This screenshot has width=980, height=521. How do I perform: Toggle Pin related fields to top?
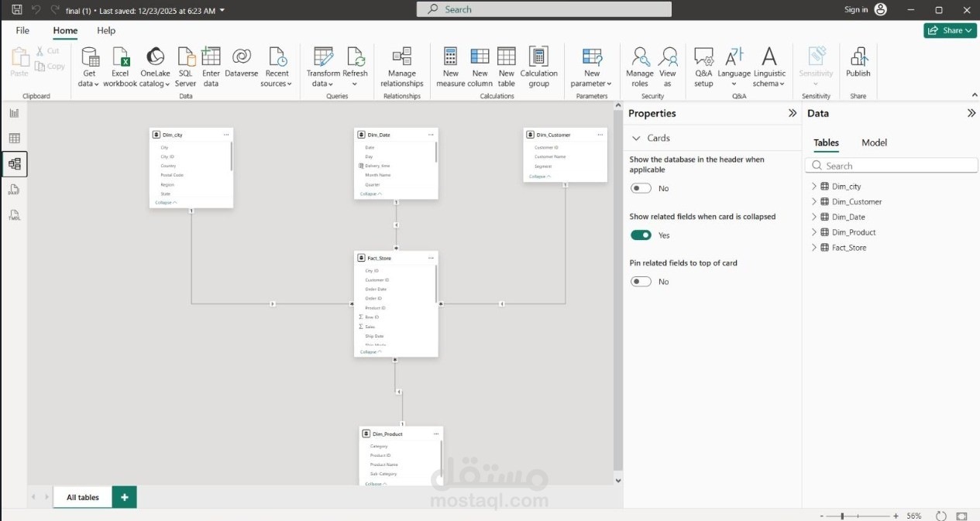tap(641, 281)
